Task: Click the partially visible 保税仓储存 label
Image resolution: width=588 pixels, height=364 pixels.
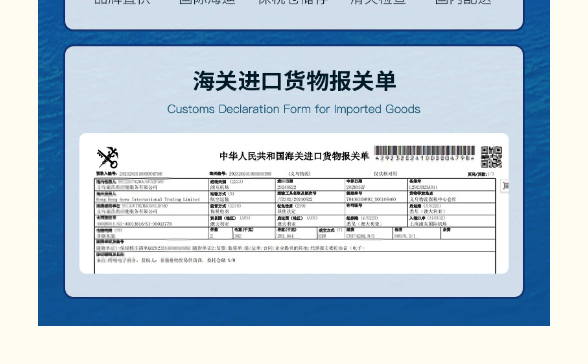Action: tap(293, 2)
